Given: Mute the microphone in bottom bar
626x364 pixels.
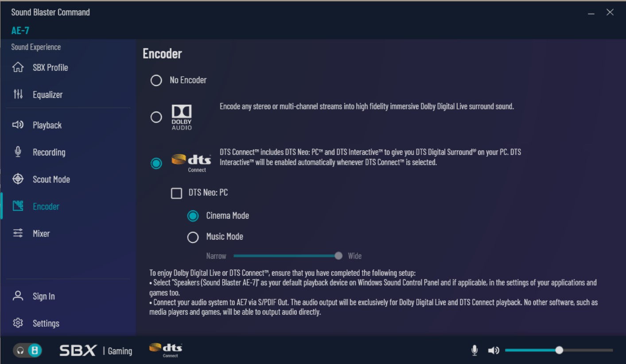Looking at the screenshot, I should coord(474,351).
